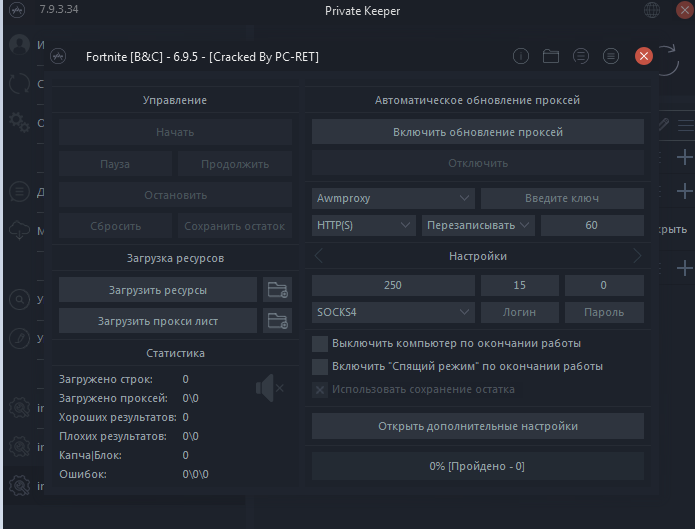This screenshot has height=529, width=695.
Task: Click the info icon in Fortnite window header
Action: [521, 56]
